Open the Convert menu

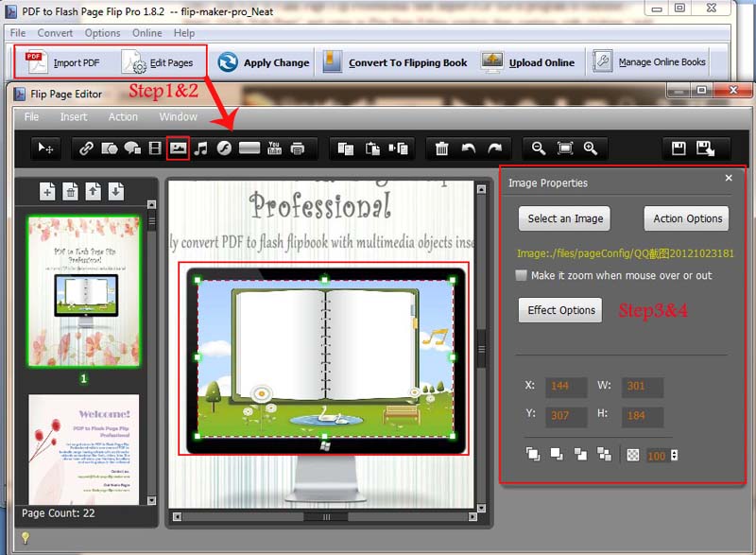click(55, 33)
